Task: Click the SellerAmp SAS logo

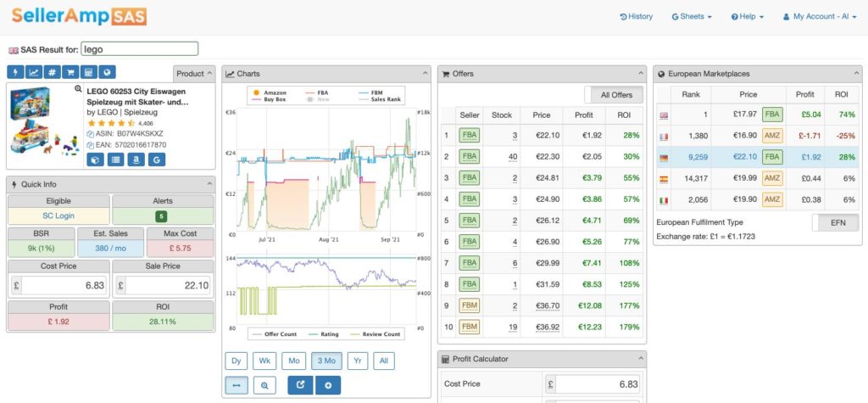Action: pos(79,16)
